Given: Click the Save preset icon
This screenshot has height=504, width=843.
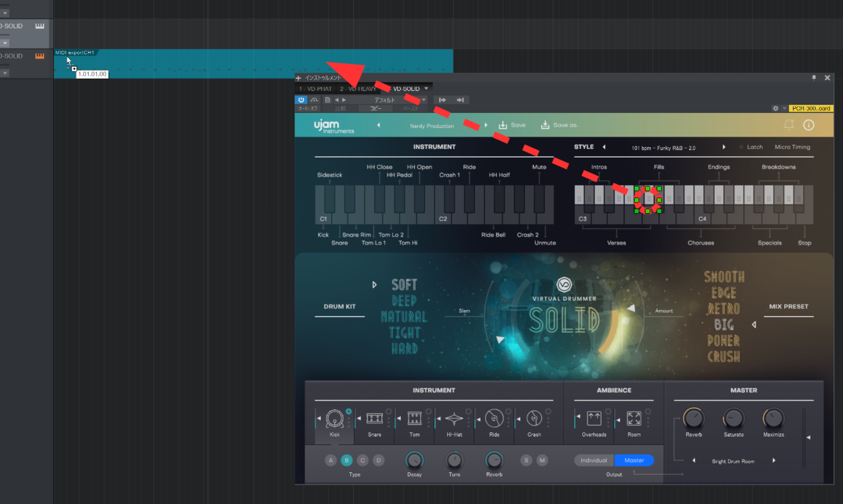Looking at the screenshot, I should point(503,125).
